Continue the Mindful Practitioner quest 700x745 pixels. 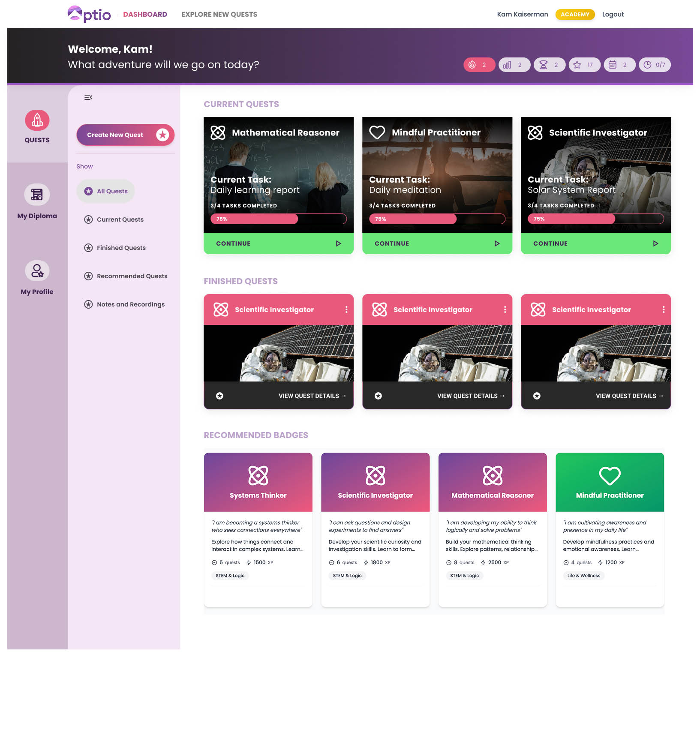(437, 243)
